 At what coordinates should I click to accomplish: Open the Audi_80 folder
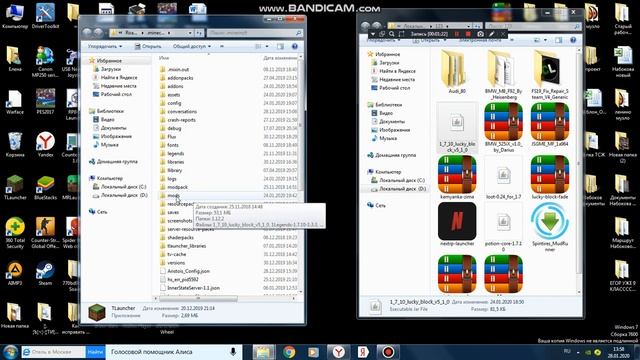(x=457, y=72)
